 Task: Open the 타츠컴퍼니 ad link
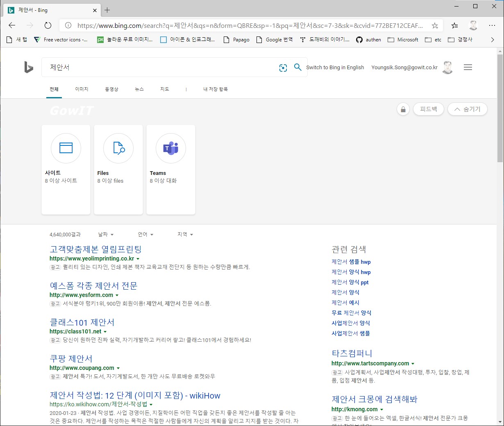point(352,353)
